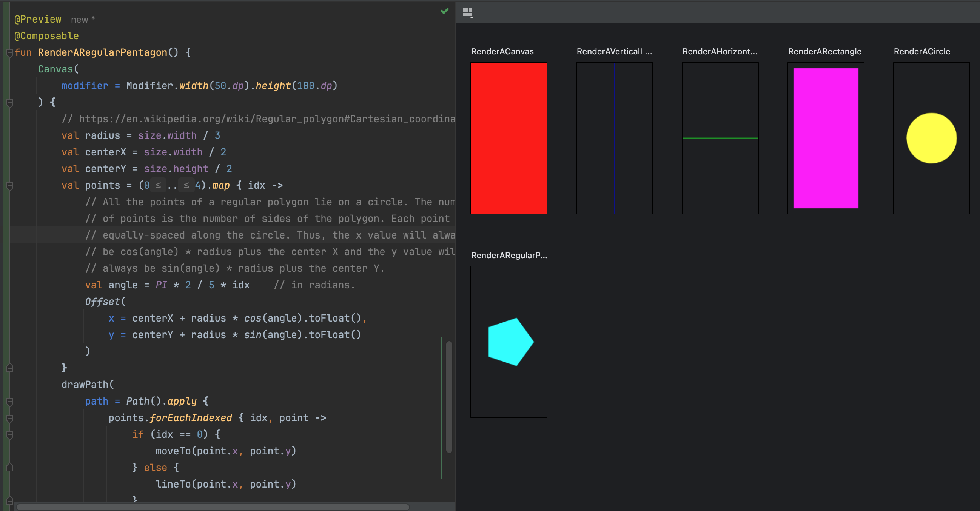Open the Wikipedia Regular polygon link

click(x=266, y=119)
